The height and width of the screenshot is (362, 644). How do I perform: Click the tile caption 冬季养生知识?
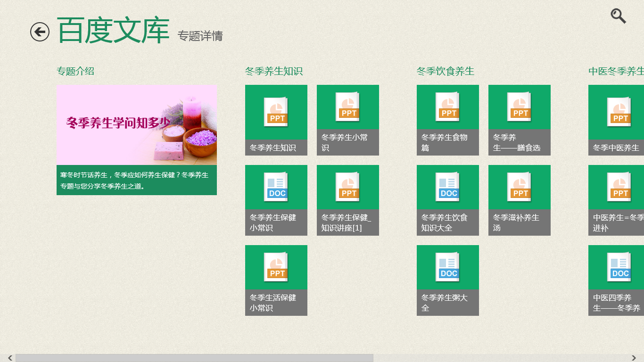click(x=273, y=148)
